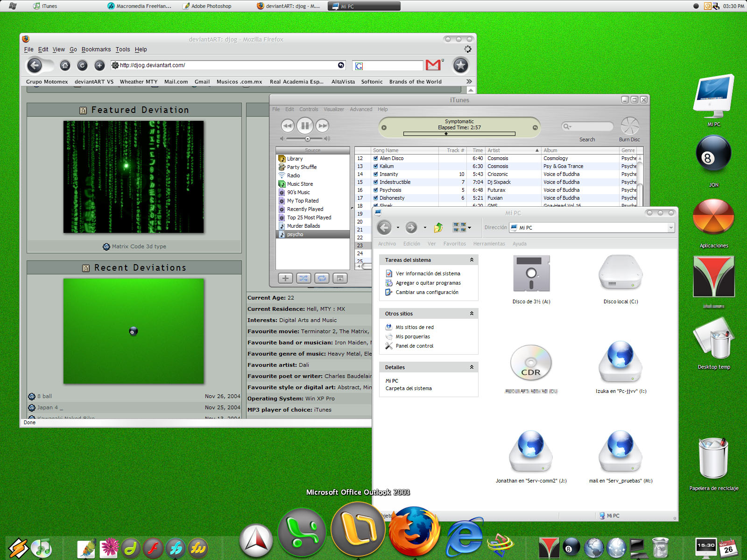Screen dimensions: 747x560
Task: Click Agregar o quitar programas link
Action: click(x=428, y=283)
